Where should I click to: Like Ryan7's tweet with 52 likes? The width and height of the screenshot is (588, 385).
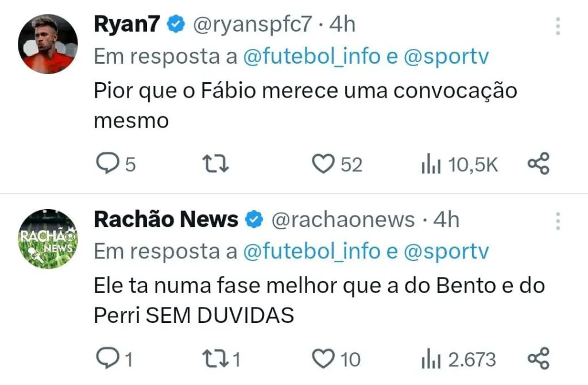coord(323,165)
